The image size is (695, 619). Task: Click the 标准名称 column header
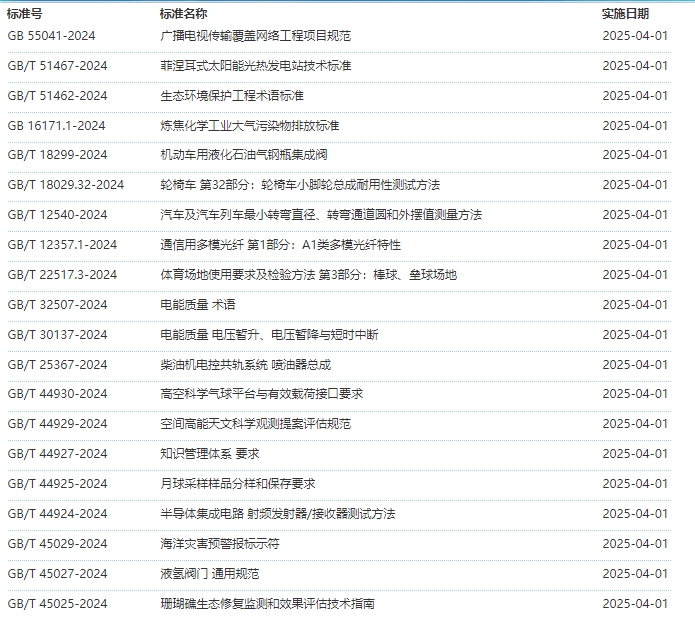click(x=184, y=14)
